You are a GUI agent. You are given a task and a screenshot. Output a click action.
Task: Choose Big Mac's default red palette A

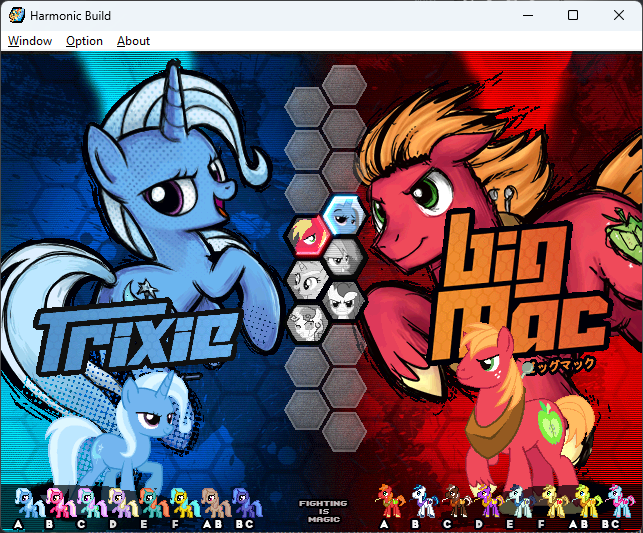390,501
